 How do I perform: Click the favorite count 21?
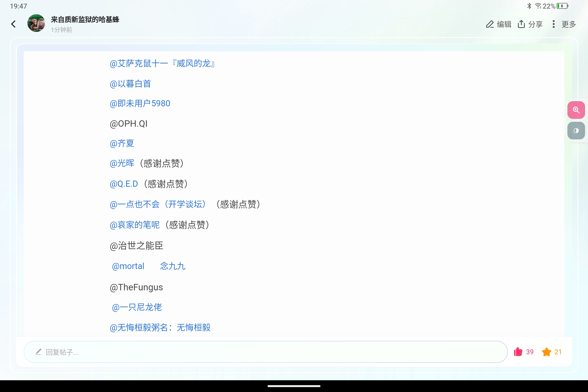pyautogui.click(x=558, y=352)
